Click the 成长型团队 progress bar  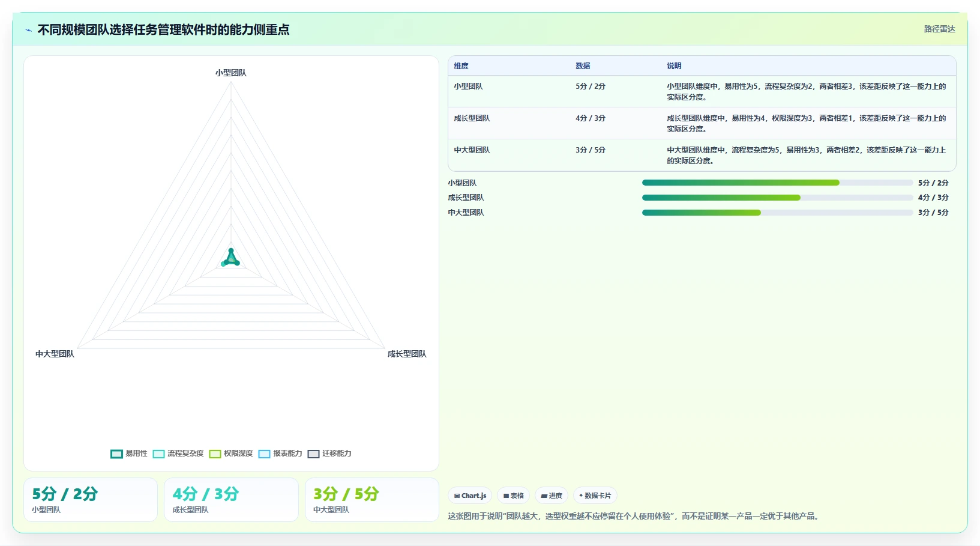(x=777, y=198)
